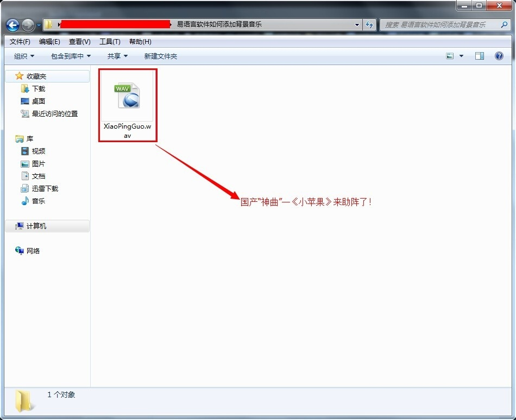
Task: Click the 网络 network icon
Action: [20, 251]
